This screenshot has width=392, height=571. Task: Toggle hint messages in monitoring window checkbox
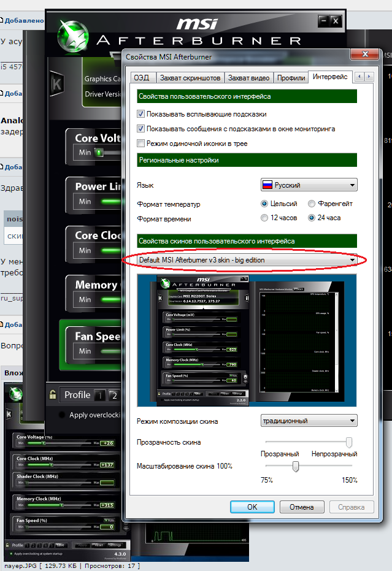(x=140, y=129)
